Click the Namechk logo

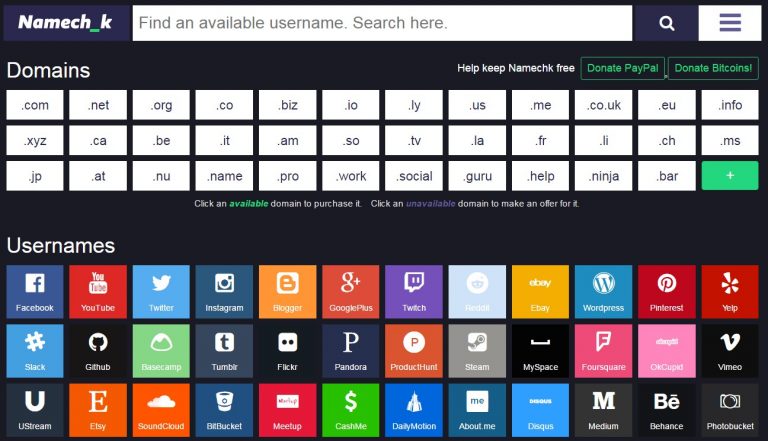(66, 23)
